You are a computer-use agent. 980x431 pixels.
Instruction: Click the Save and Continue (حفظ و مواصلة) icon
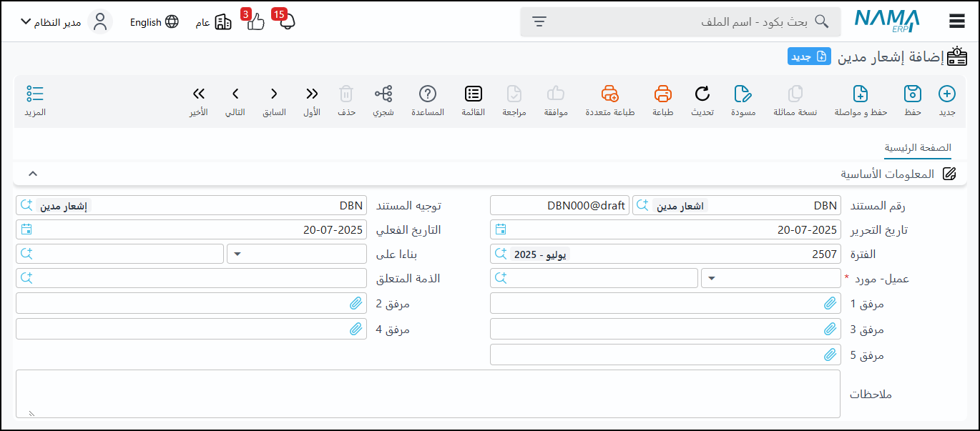point(861,94)
